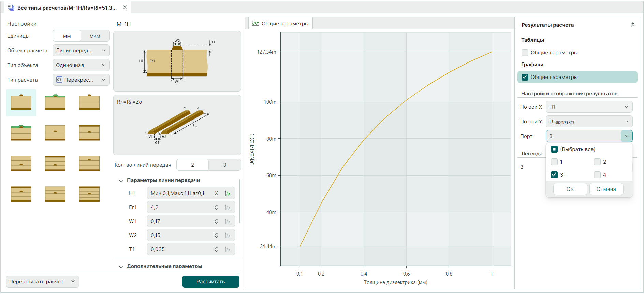
Task: Click the sweep graph icon next to W1
Action: [228, 222]
